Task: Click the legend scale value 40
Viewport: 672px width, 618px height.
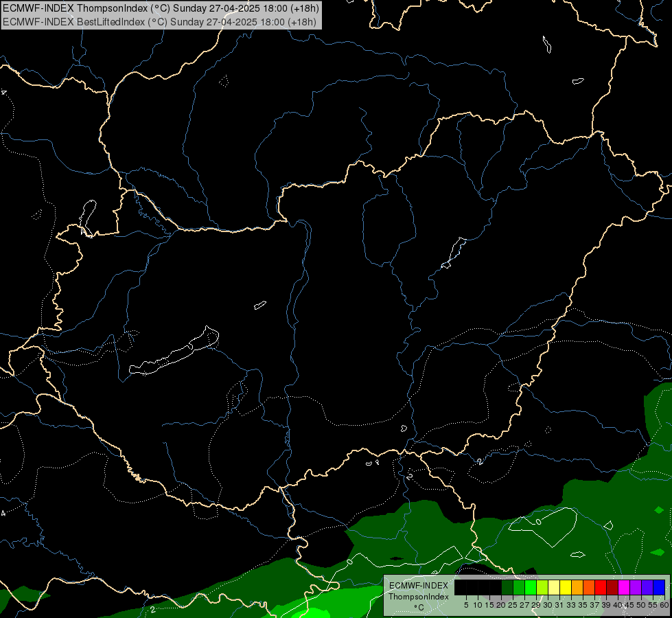Action: (x=618, y=605)
